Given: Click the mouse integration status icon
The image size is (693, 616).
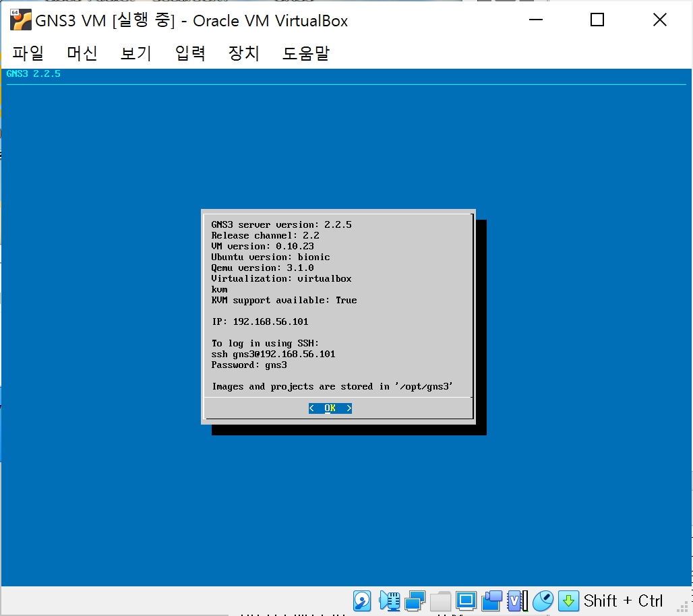Looking at the screenshot, I should click(x=543, y=601).
